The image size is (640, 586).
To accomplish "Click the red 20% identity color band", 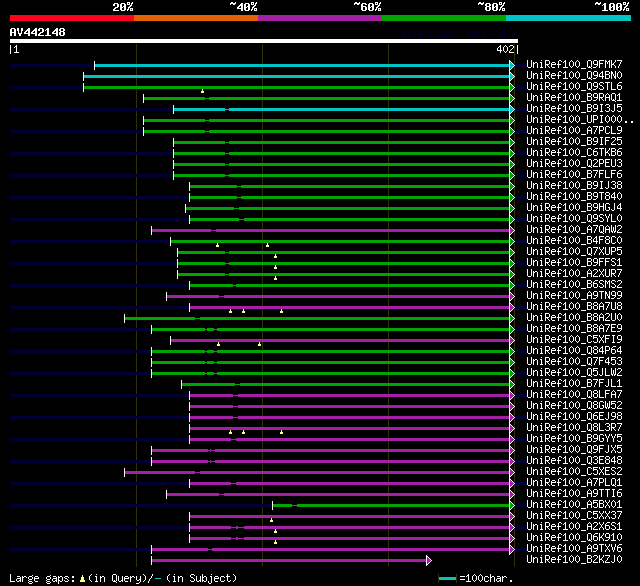I will point(72,18).
